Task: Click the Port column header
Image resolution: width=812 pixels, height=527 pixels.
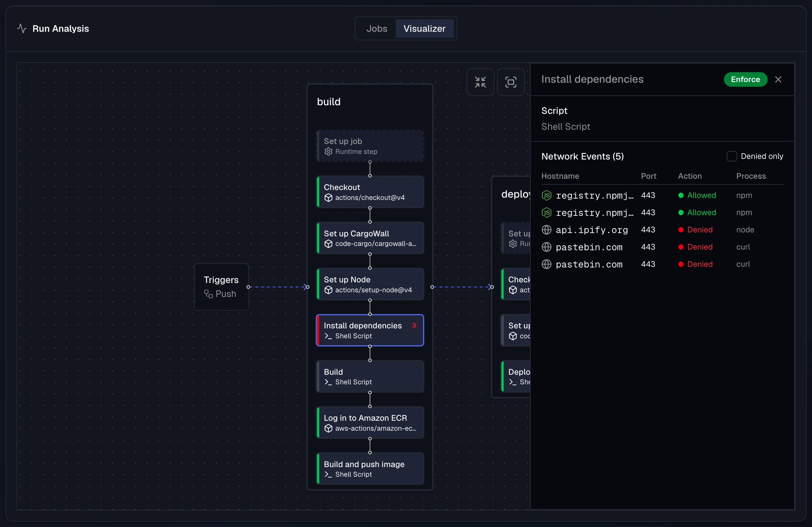Action: click(x=649, y=176)
